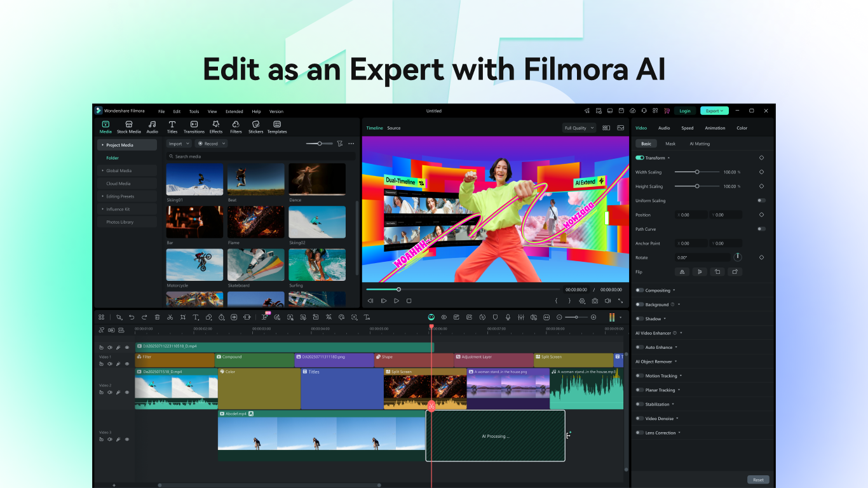Image resolution: width=868 pixels, height=488 pixels.
Task: Open the Extended menu
Action: tap(234, 111)
